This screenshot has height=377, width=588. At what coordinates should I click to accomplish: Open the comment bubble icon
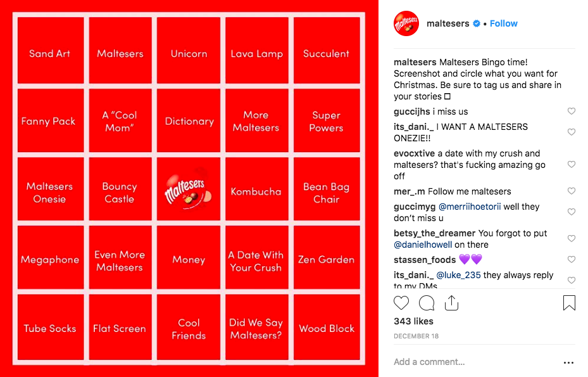click(427, 303)
